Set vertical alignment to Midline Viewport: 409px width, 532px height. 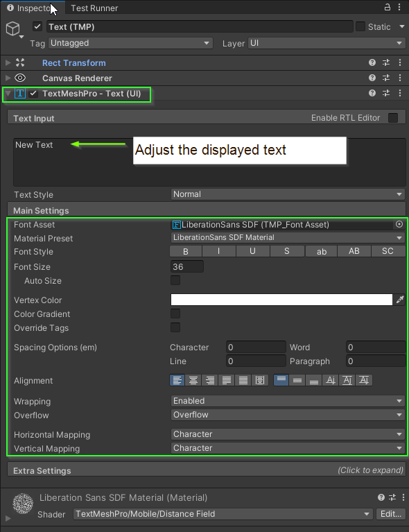click(x=347, y=380)
